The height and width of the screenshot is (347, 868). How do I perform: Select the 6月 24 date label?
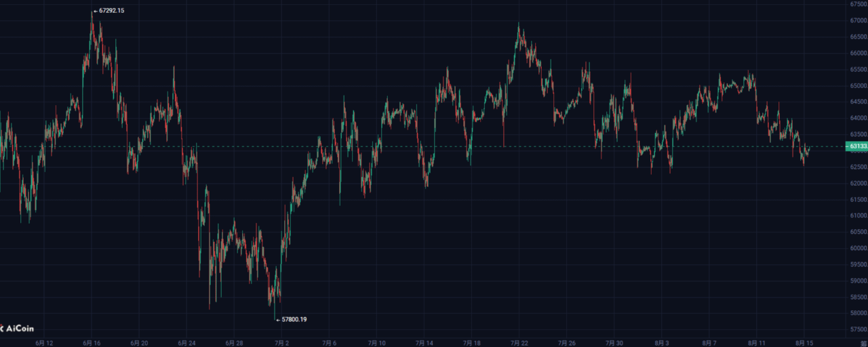(186, 342)
